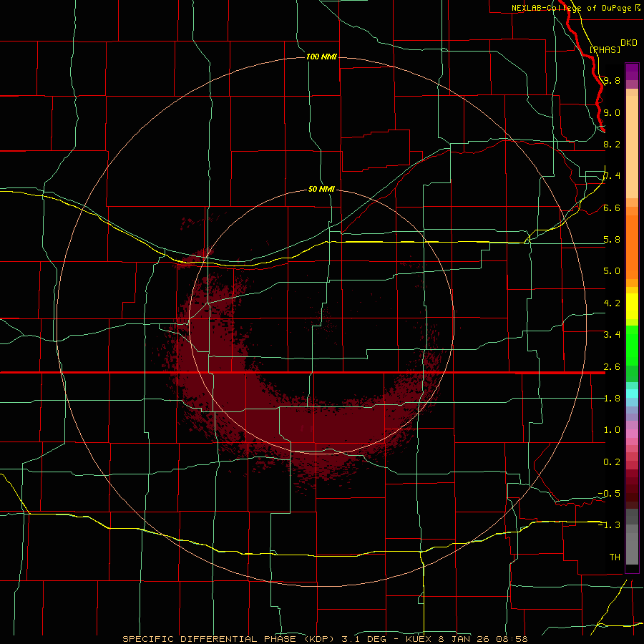Viewport: 644px width, 644px height.
Task: Click the 8.2 value on the color scale
Action: coord(612,144)
